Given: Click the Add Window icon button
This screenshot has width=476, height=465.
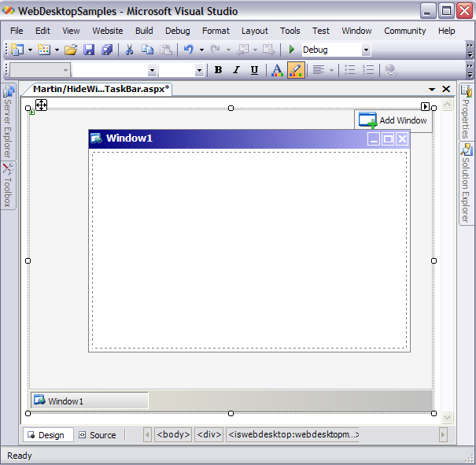Looking at the screenshot, I should tap(393, 120).
